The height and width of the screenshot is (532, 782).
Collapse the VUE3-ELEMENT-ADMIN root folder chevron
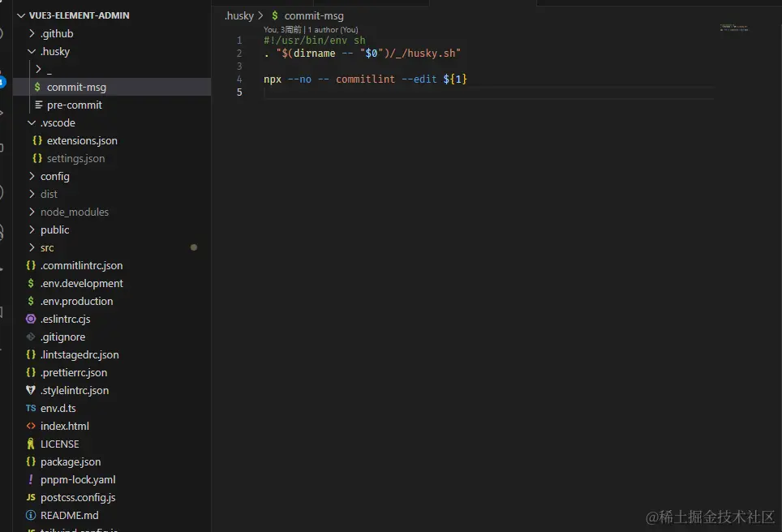(x=21, y=15)
